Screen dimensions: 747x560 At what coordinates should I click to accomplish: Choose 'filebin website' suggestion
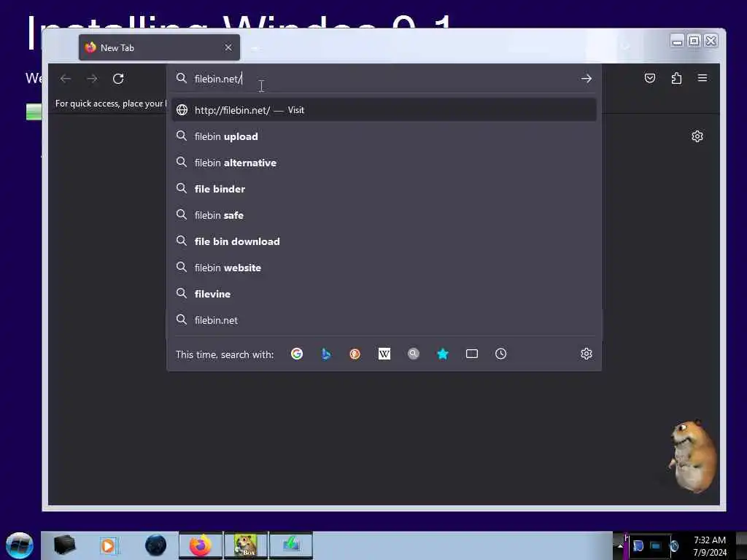pos(384,268)
